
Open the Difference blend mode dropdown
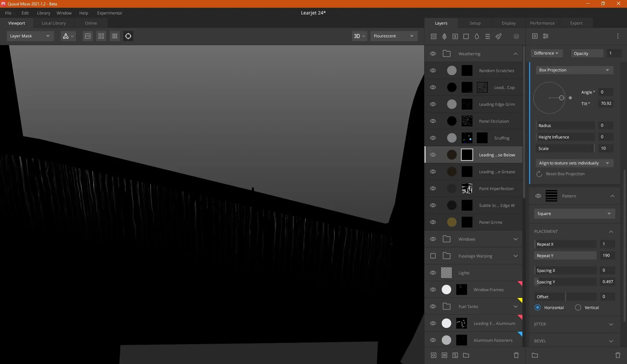pyautogui.click(x=546, y=53)
